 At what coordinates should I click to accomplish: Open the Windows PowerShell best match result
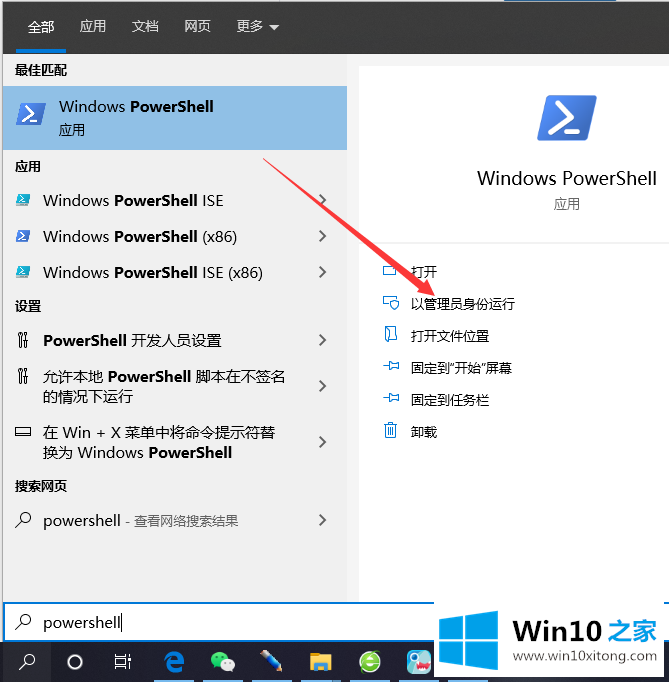click(x=175, y=118)
